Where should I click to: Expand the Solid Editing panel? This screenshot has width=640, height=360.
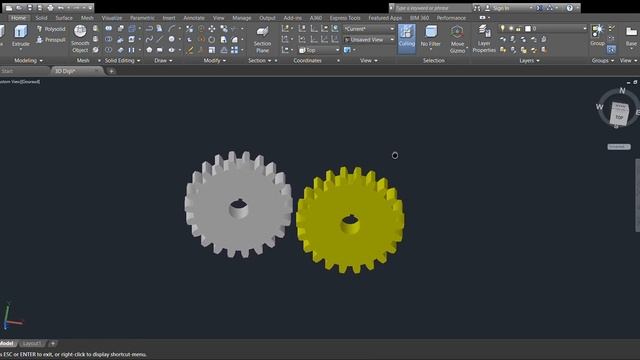click(x=122, y=60)
